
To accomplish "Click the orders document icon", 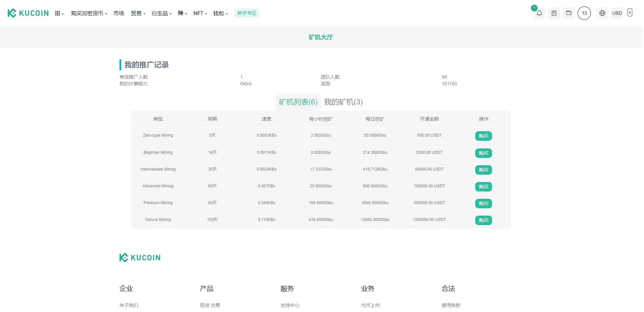I will (554, 13).
